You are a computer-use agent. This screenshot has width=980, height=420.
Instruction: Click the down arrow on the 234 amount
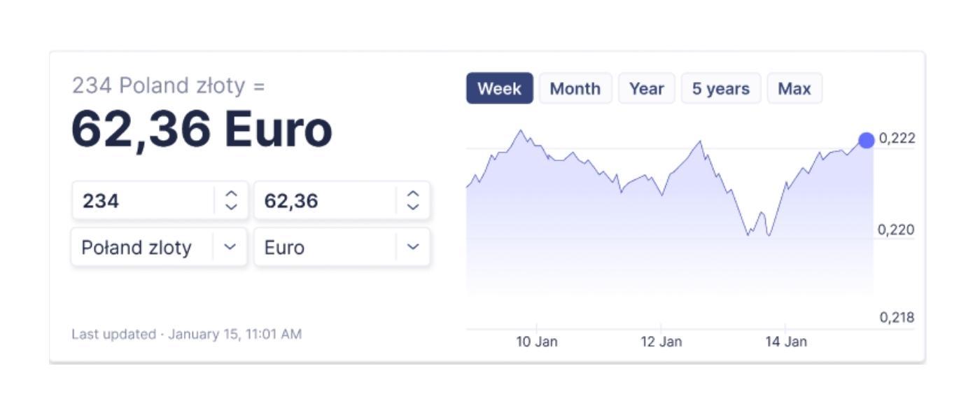[x=231, y=207]
